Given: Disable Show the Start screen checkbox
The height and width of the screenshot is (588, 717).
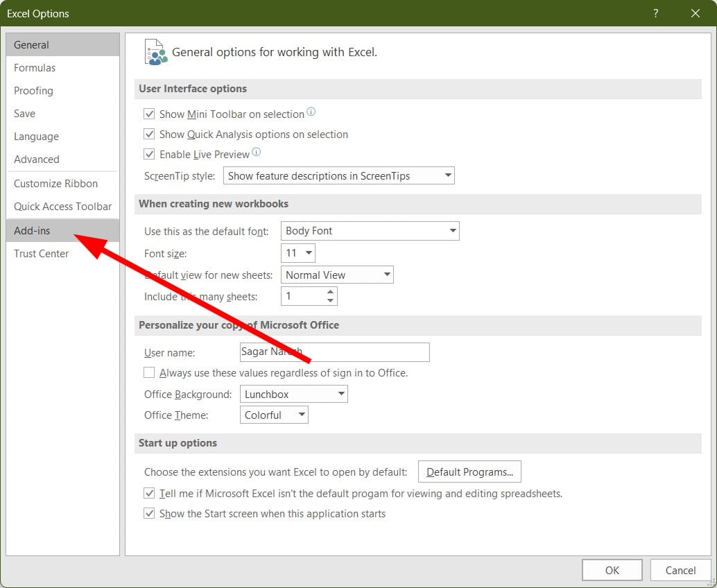Looking at the screenshot, I should (149, 513).
